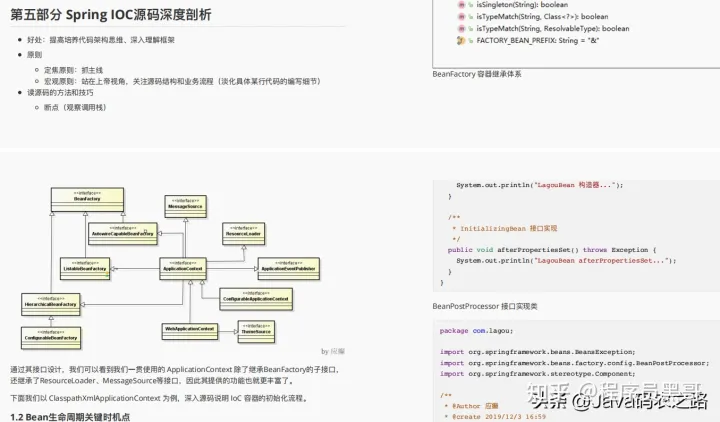This screenshot has width=720, height=422.
Task: Click the text BeanPostProcessor 接口实现类
Action: tap(485, 306)
